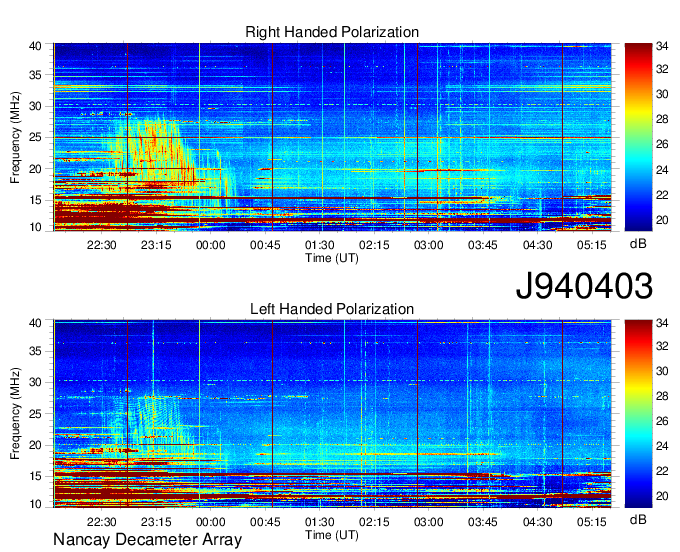The width and height of the screenshot is (680, 552).
Task: Click the 22:30 time tick of Left Handed plot
Action: pyautogui.click(x=101, y=522)
